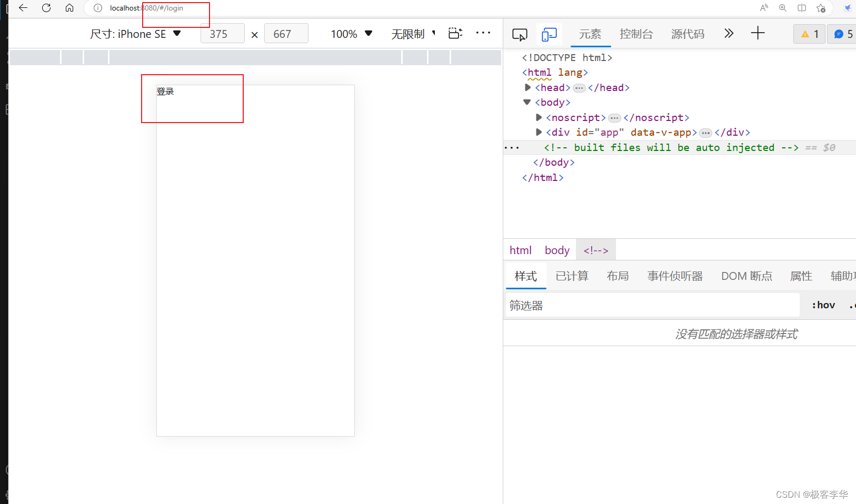Expand the noscript element node
Image resolution: width=856 pixels, height=504 pixels.
(539, 117)
